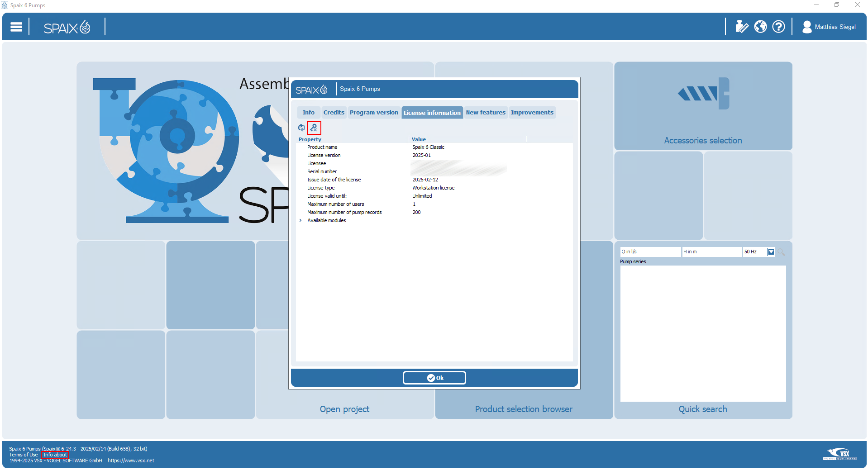Image resolution: width=868 pixels, height=470 pixels.
Task: Open the language globe icon
Action: pyautogui.click(x=760, y=27)
